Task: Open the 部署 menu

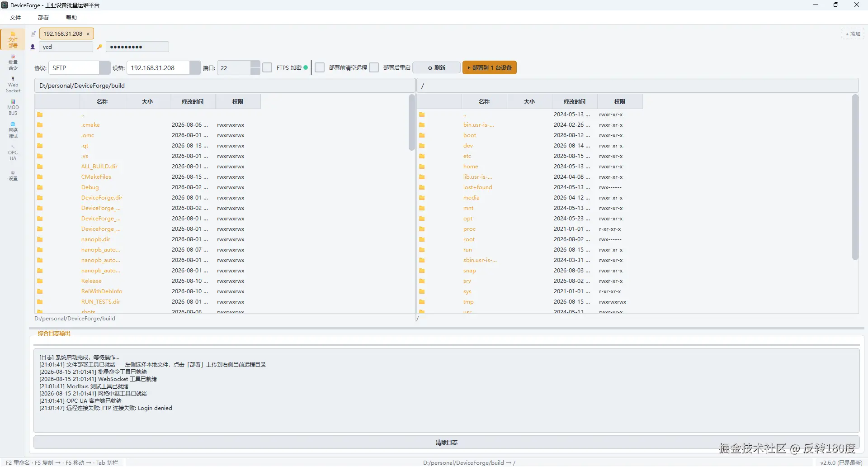Action: click(x=43, y=17)
